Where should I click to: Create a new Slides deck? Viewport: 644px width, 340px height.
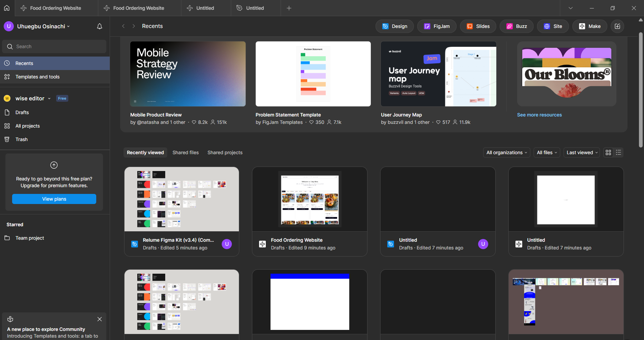tap(478, 26)
